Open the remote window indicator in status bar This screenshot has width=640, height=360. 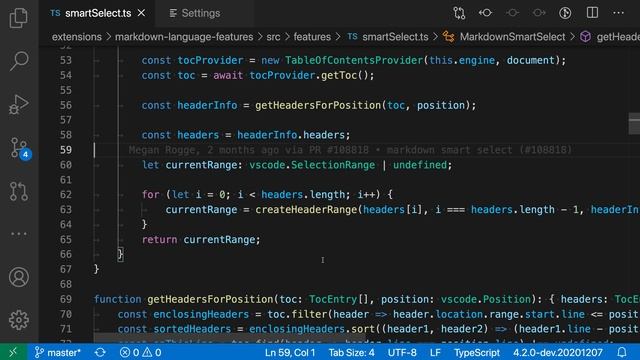pyautogui.click(x=13, y=352)
